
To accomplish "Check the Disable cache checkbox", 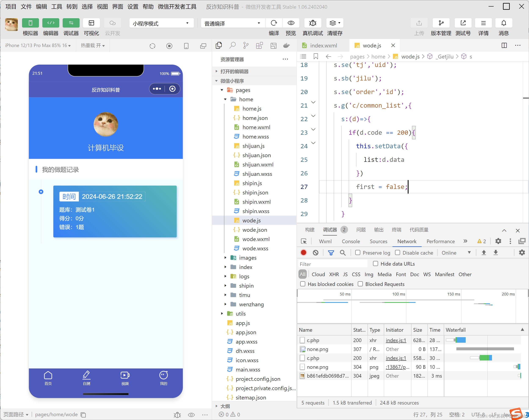I will point(398,253).
